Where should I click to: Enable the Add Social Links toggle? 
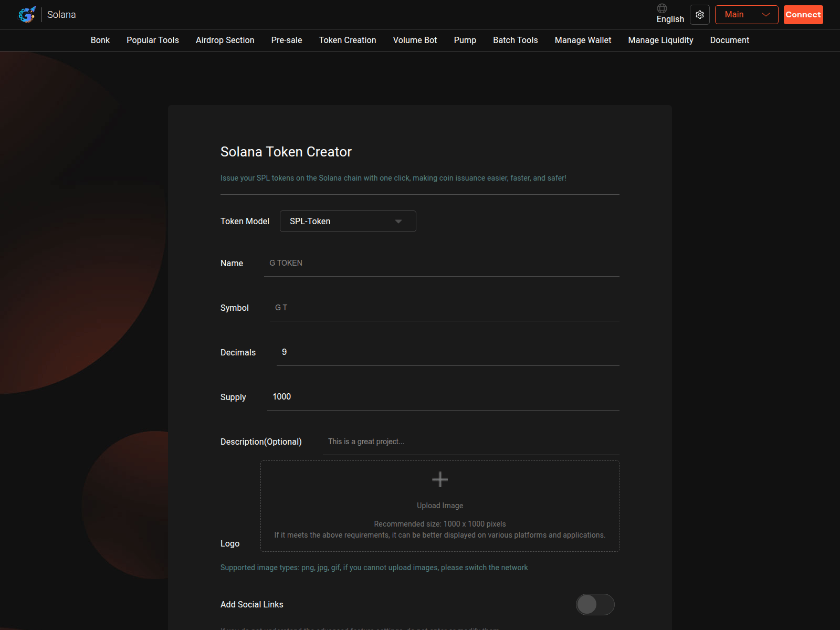pos(595,604)
